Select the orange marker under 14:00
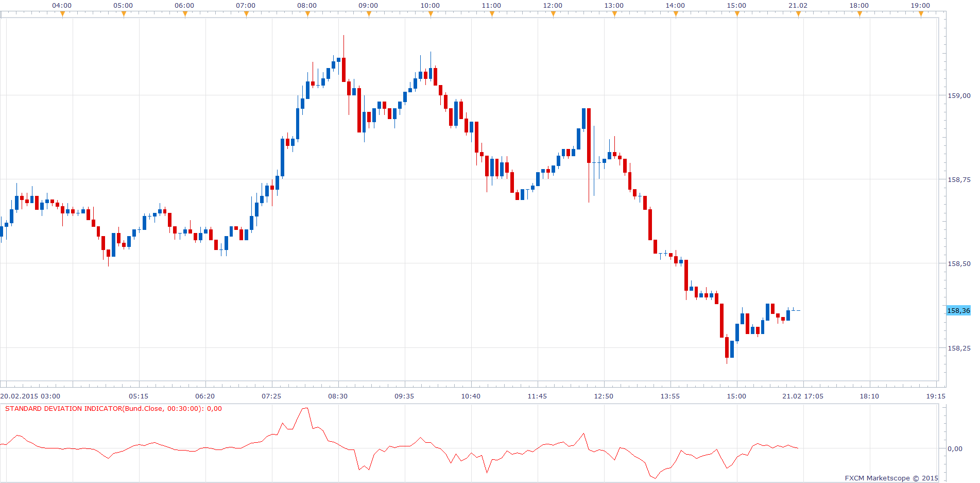Viewport: 980px width, 483px height. pyautogui.click(x=676, y=14)
